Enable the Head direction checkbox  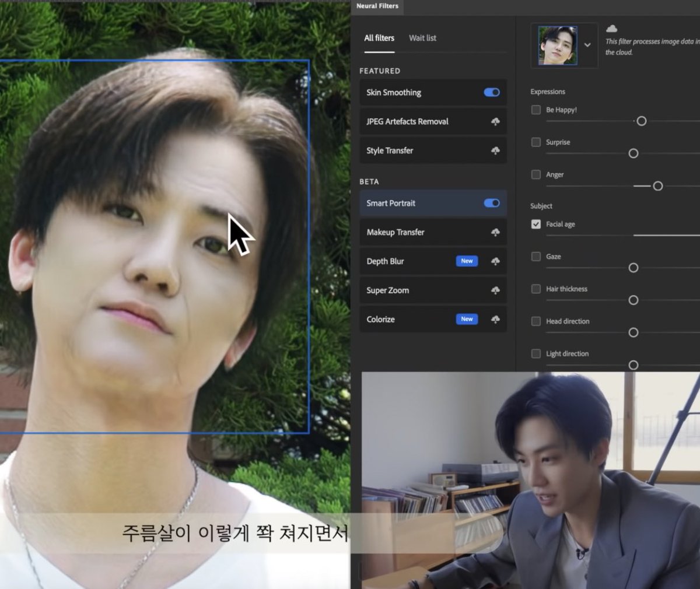tap(536, 321)
